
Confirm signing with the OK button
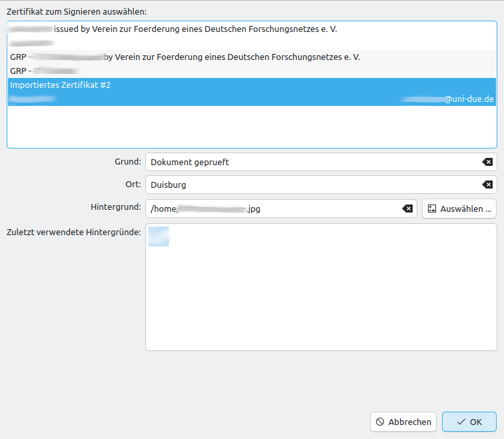click(469, 422)
